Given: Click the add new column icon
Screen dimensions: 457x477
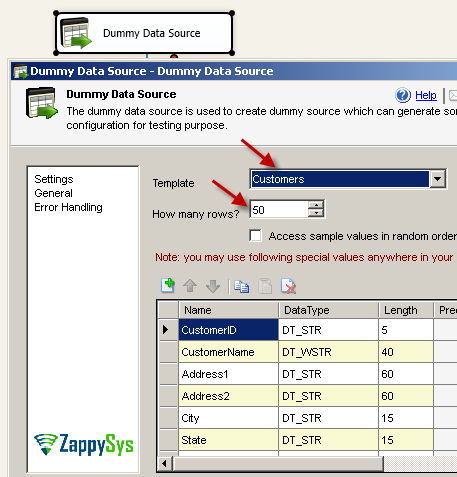Looking at the screenshot, I should tap(168, 286).
